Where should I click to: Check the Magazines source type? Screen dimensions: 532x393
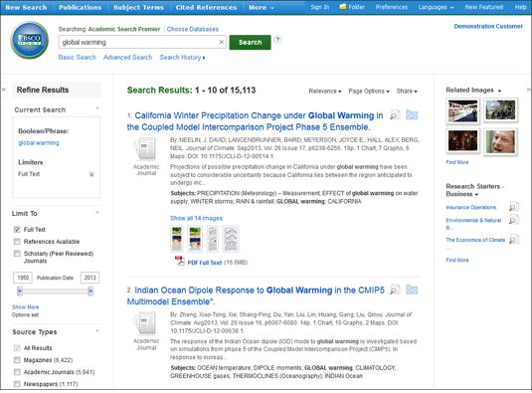pyautogui.click(x=17, y=360)
